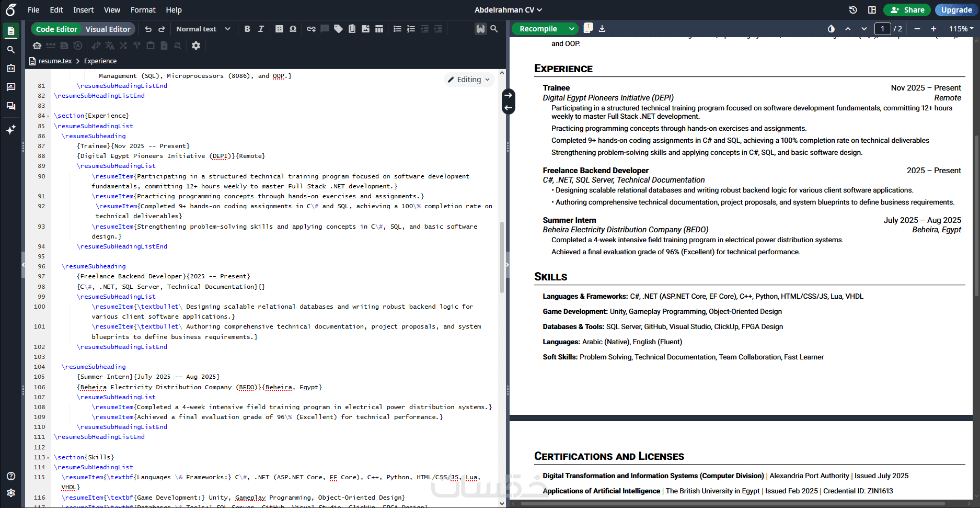Click the code editor vertical scrollbar

[x=502, y=257]
